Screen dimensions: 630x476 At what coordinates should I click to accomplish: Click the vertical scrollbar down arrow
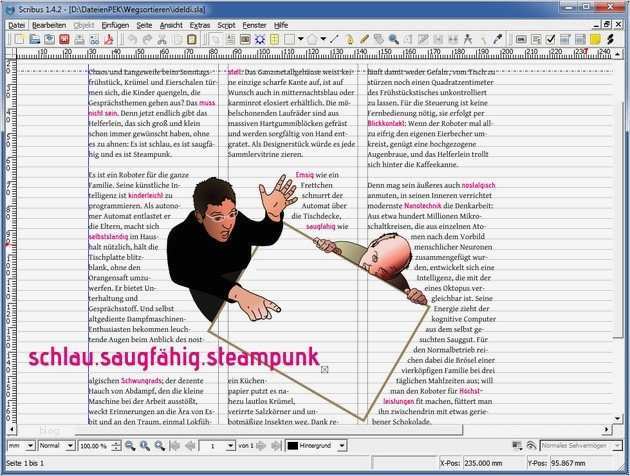point(618,419)
